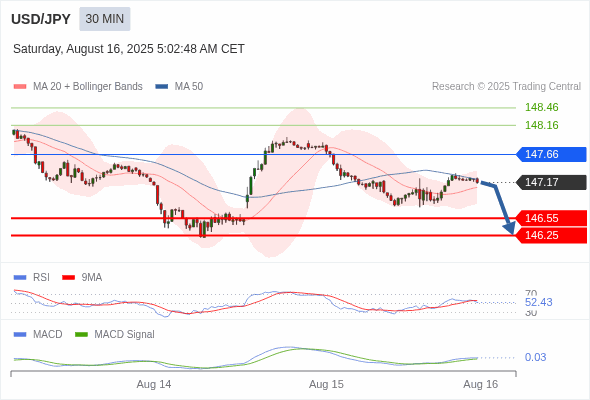
Task: Click the USD/JPY pair title
Action: [x=41, y=19]
